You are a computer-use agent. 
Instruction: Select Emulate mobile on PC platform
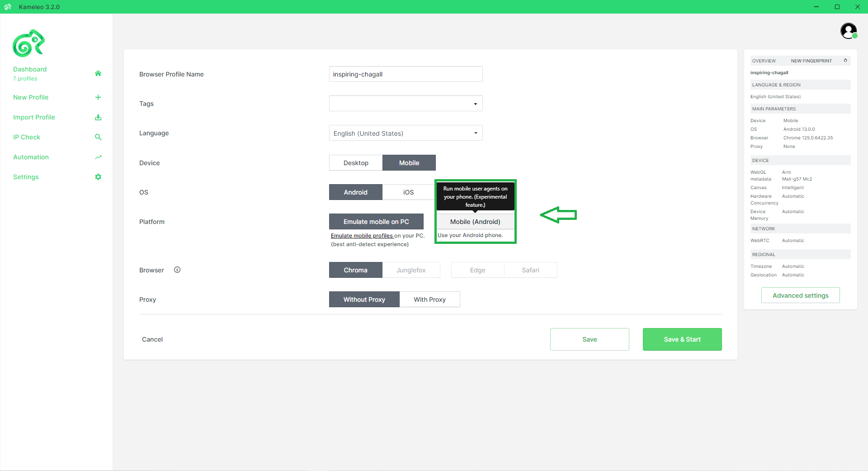[376, 222]
